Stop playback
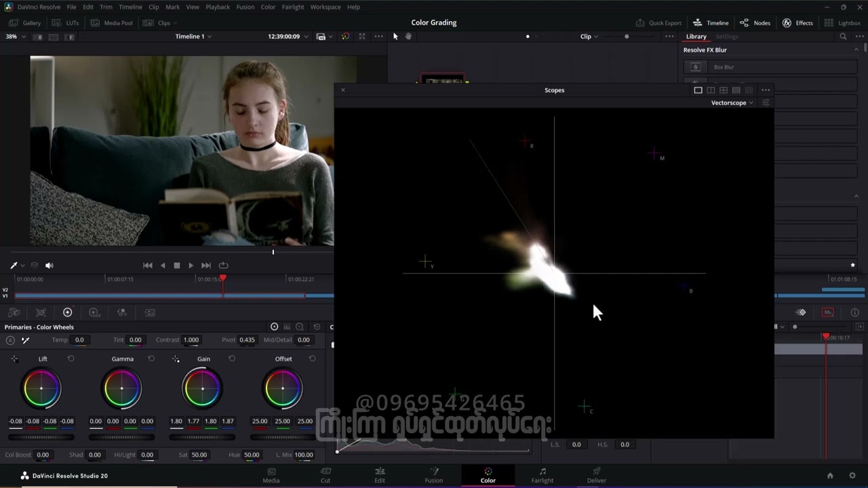Image resolution: width=868 pixels, height=488 pixels. [x=177, y=265]
